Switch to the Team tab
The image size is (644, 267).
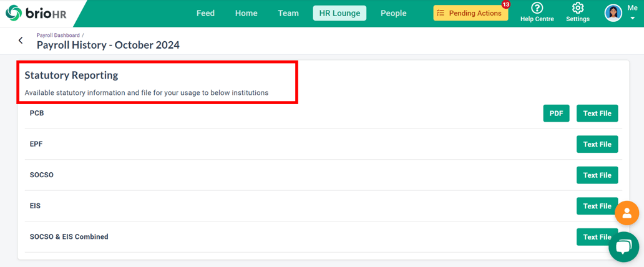click(288, 13)
